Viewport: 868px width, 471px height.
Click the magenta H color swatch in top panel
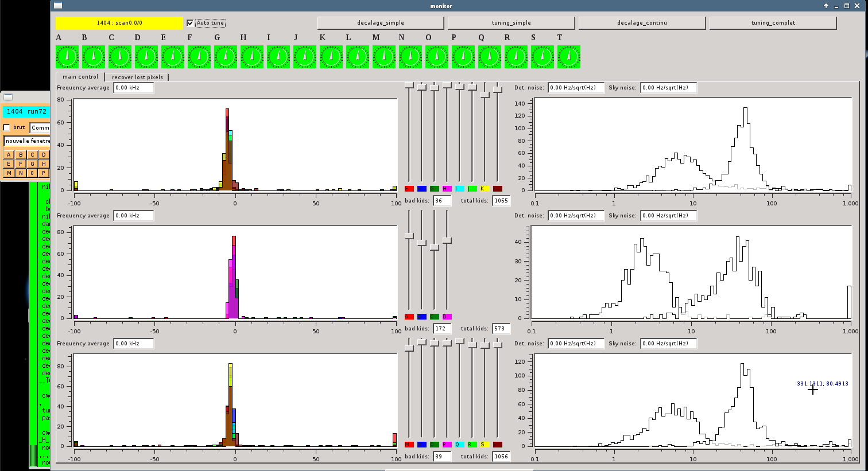point(447,189)
